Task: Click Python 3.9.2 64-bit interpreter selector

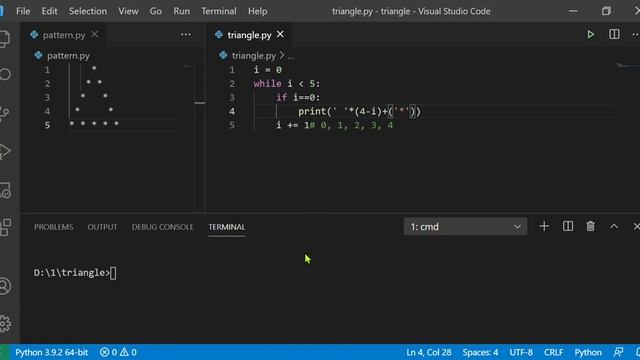Action: [x=51, y=352]
